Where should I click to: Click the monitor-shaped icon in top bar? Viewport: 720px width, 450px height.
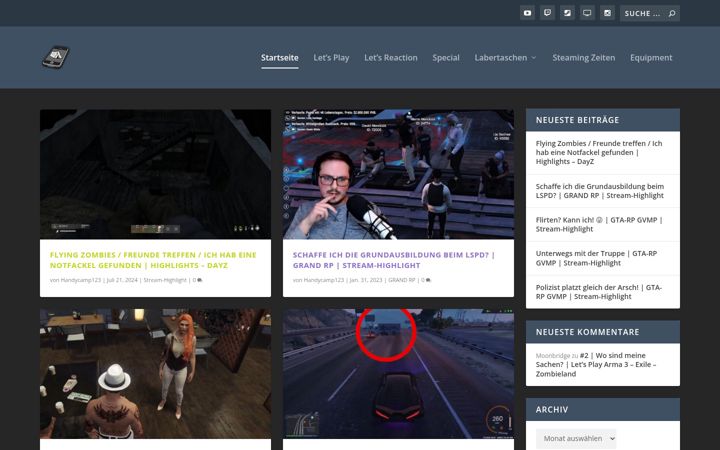pyautogui.click(x=587, y=13)
